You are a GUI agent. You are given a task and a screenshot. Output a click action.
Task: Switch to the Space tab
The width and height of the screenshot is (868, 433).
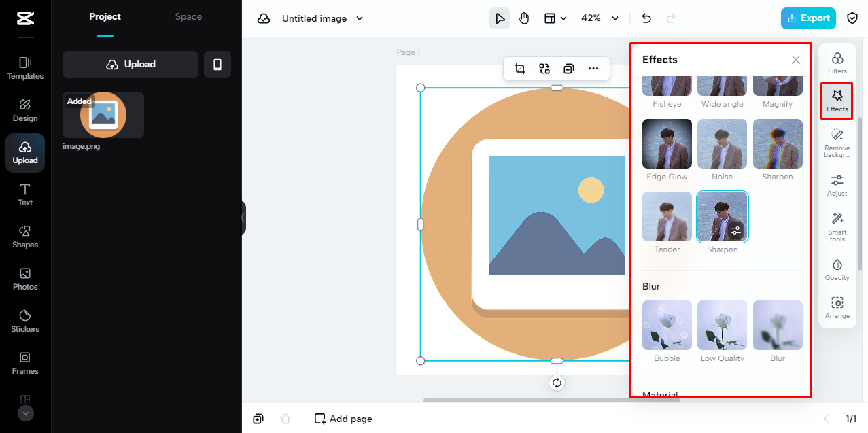pos(188,16)
